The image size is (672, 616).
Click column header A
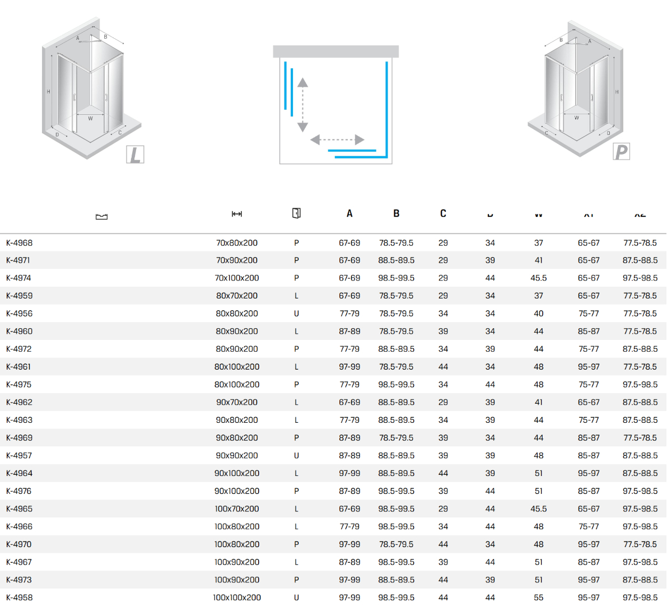[x=349, y=213]
